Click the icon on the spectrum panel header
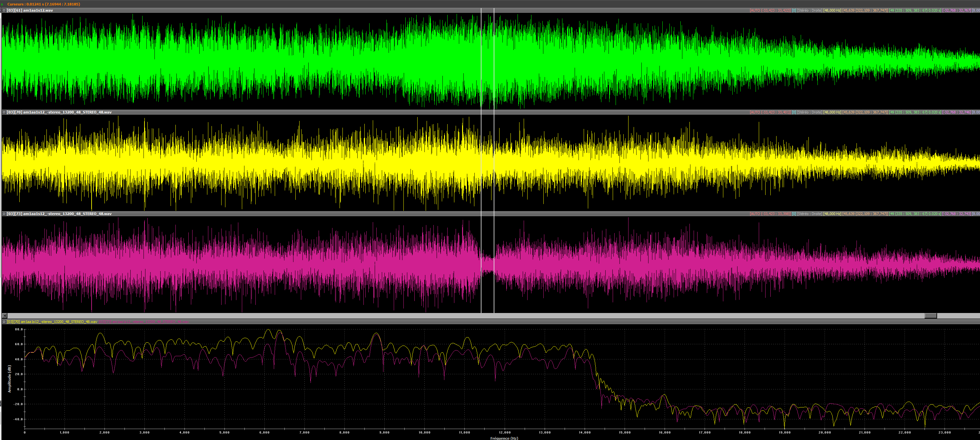 pyautogui.click(x=4, y=322)
